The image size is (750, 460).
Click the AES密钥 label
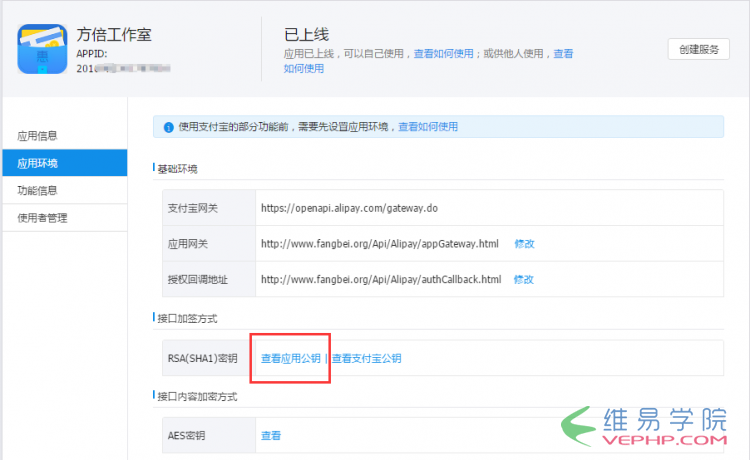187,436
